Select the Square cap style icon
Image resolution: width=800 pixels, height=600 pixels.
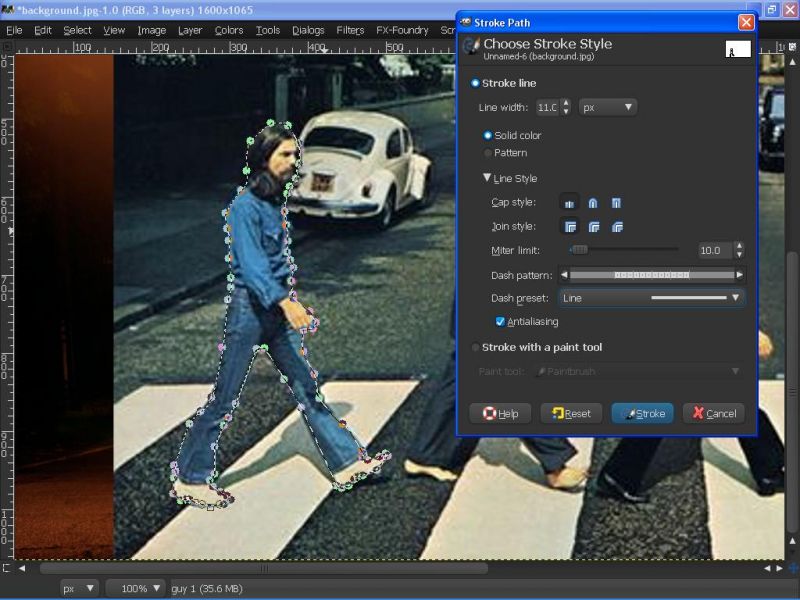(616, 203)
